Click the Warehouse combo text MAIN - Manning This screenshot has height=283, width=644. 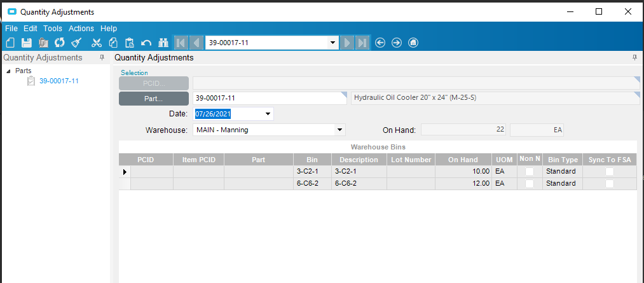[223, 130]
